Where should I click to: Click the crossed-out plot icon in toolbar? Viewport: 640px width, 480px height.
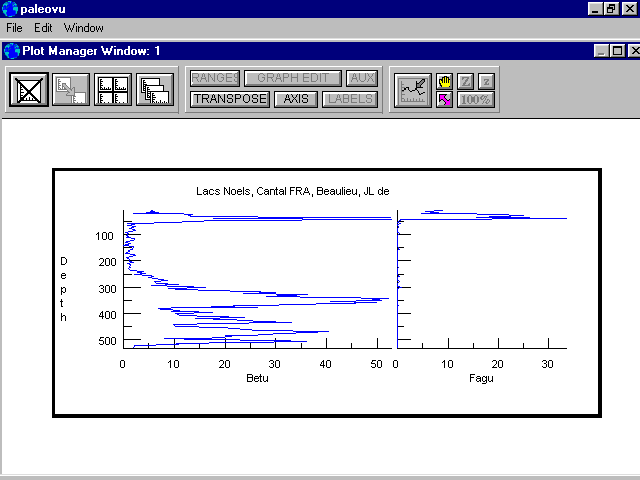pyautogui.click(x=28, y=90)
